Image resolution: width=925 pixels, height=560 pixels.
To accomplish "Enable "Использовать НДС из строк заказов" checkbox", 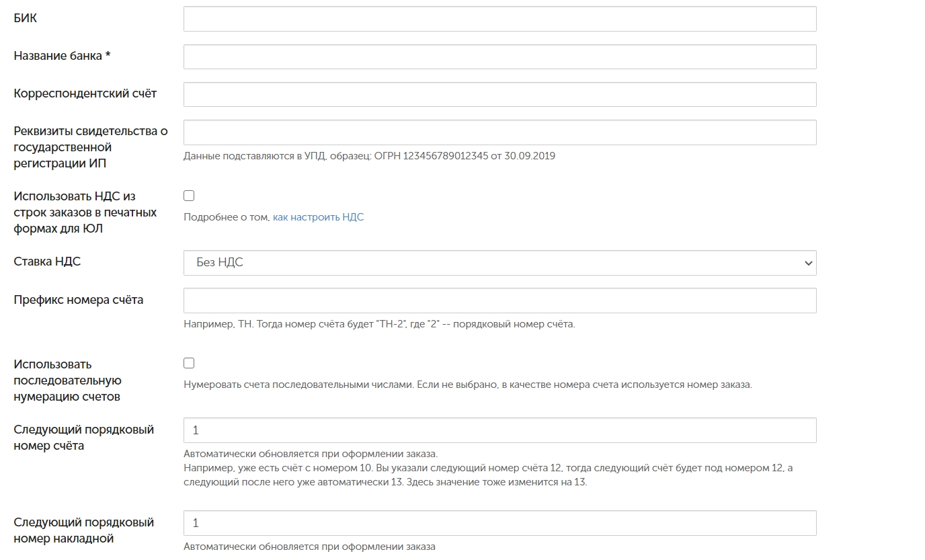I will coord(189,196).
